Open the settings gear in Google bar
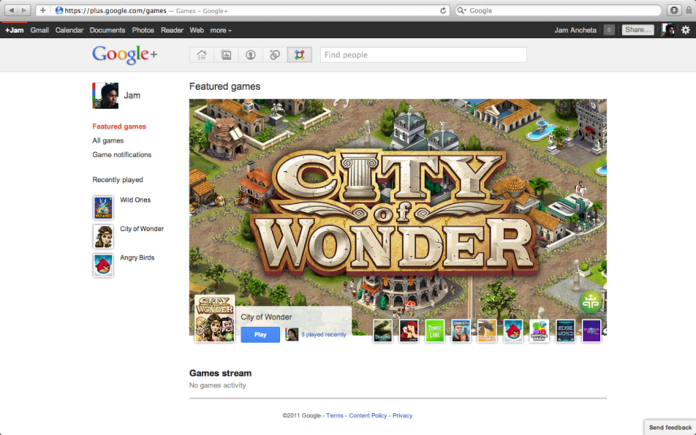 pos(685,30)
